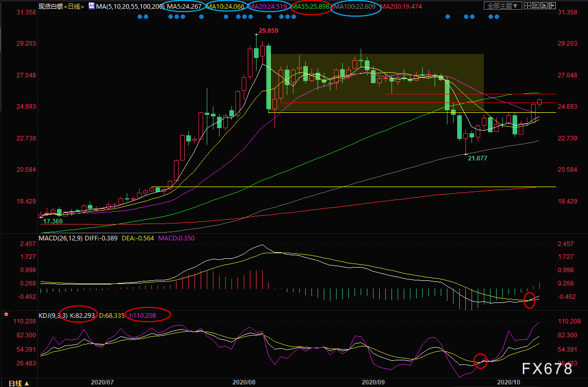Screen dimensions: 588x387
Task: Click the play-style icon in top-right toolbar
Action: click(x=544, y=6)
